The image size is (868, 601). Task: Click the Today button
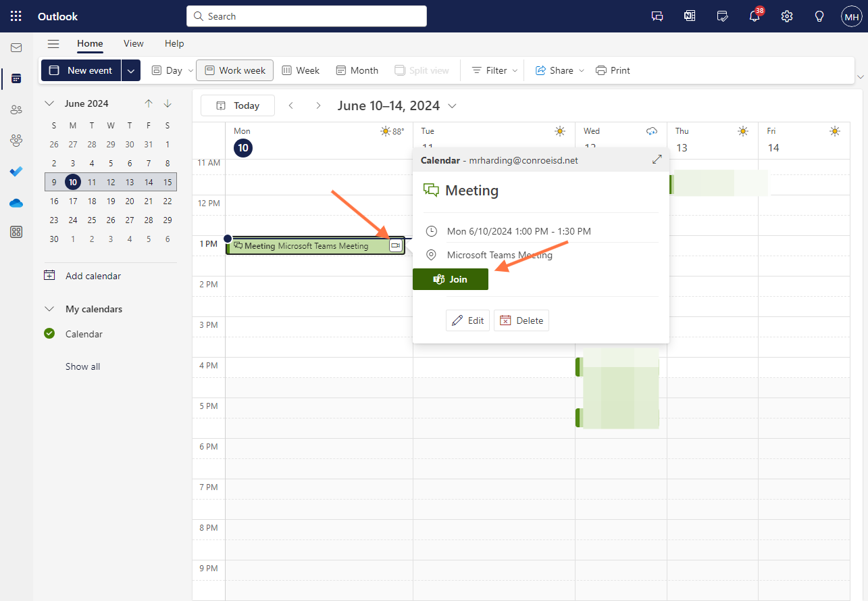click(x=238, y=105)
